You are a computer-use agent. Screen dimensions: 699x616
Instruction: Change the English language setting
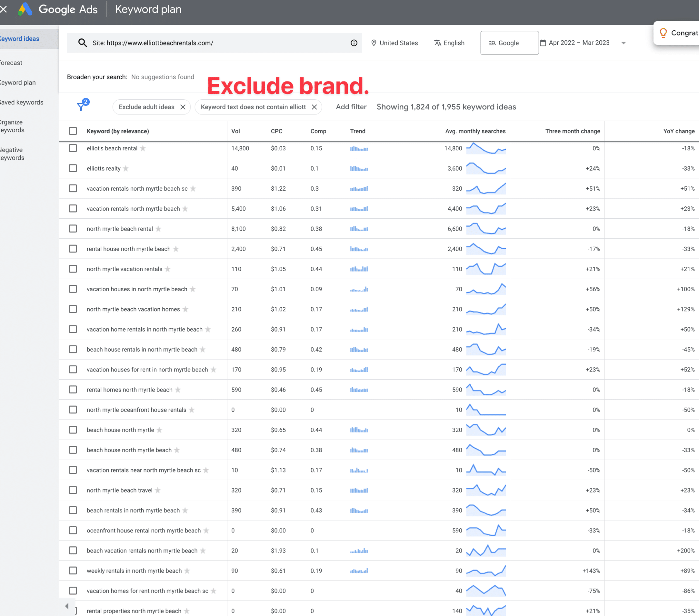450,43
